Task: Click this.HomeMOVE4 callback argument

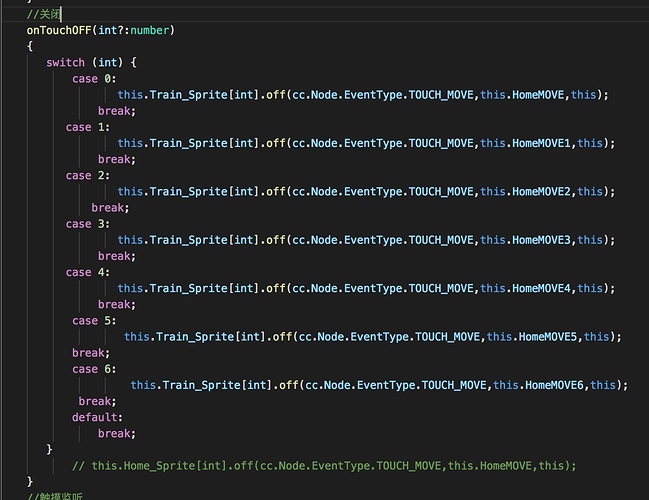Action: (x=527, y=288)
